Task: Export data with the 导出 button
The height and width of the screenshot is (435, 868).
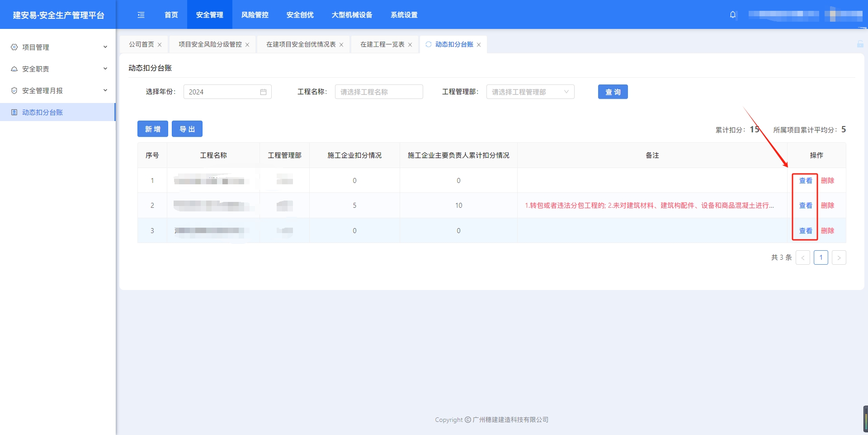Action: (187, 129)
